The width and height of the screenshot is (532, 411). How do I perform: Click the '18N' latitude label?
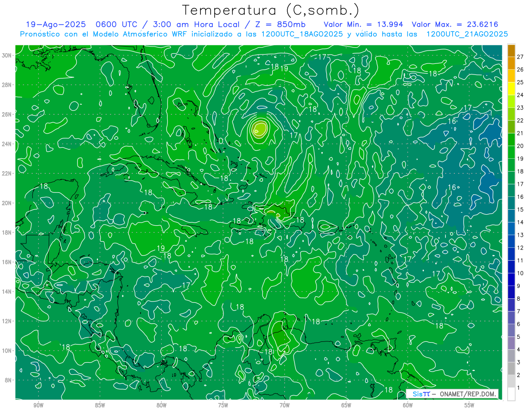(7, 232)
